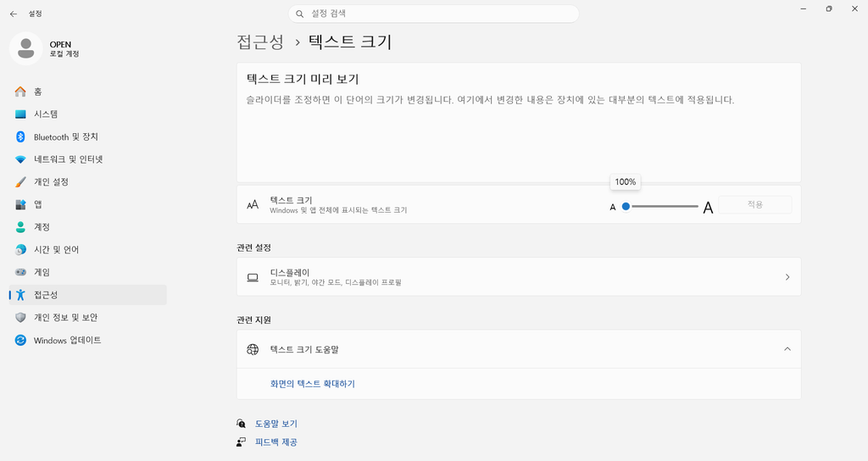
Task: Click the 설정 검색 search field
Action: point(433,14)
